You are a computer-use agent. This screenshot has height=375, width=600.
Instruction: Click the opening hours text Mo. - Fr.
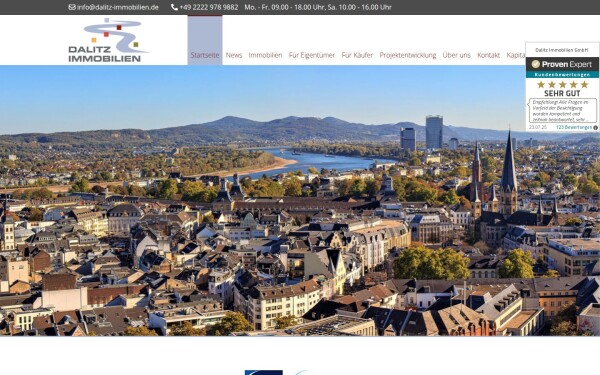(318, 7)
